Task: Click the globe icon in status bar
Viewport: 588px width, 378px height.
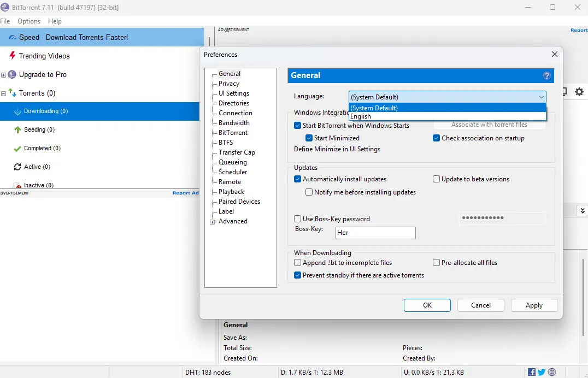Action: [551, 372]
